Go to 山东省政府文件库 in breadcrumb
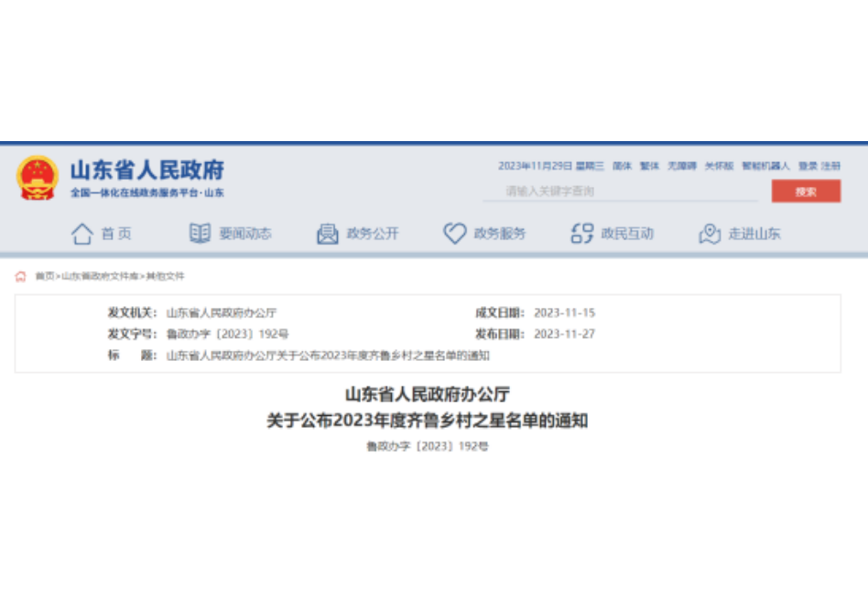 (100, 276)
